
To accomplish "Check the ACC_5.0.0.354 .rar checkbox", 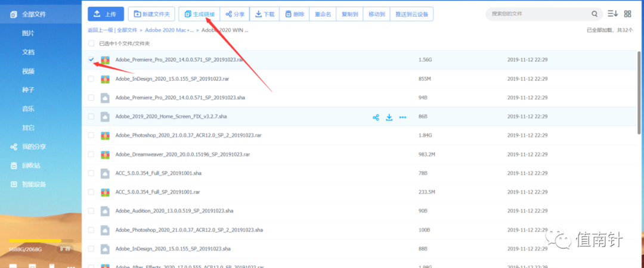I will click(91, 192).
